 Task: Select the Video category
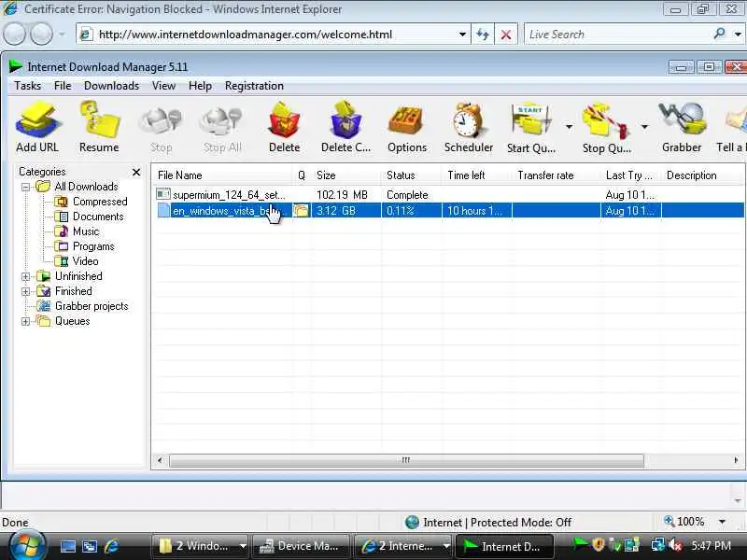[85, 261]
